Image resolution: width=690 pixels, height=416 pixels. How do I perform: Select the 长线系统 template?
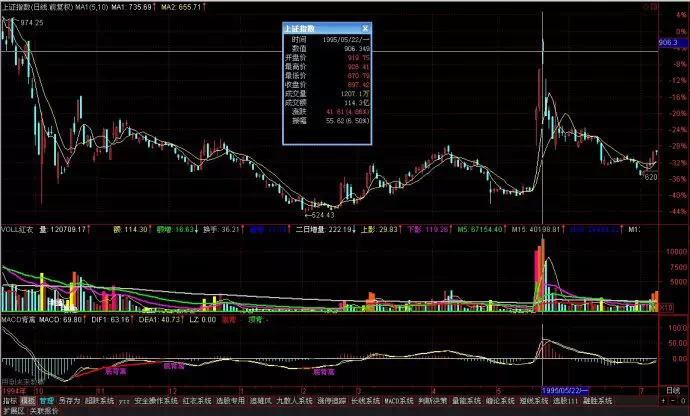click(x=365, y=401)
